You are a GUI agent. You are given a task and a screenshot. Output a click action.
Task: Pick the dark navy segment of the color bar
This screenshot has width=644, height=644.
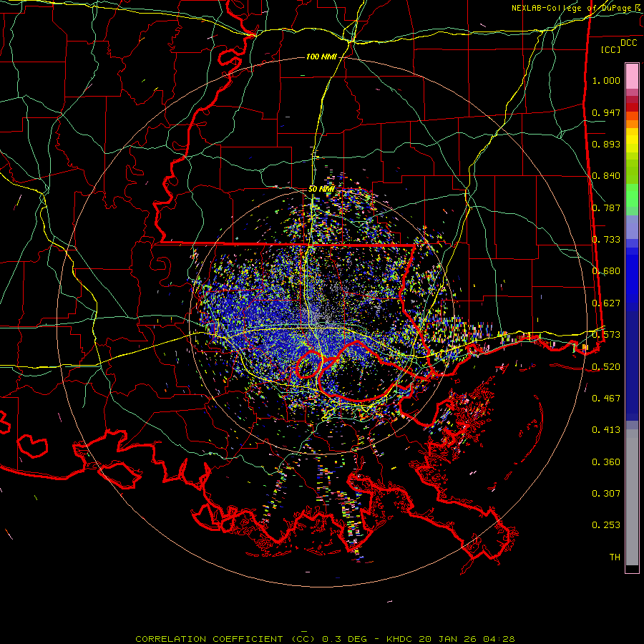(x=632, y=361)
